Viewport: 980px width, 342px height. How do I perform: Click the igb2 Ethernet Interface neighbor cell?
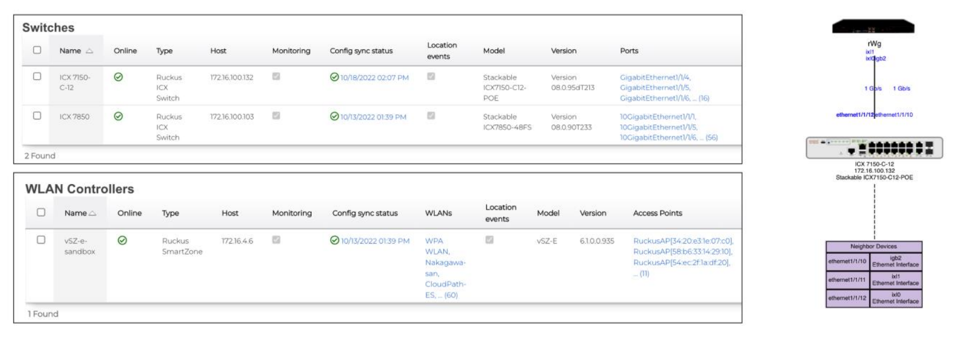[895, 261]
